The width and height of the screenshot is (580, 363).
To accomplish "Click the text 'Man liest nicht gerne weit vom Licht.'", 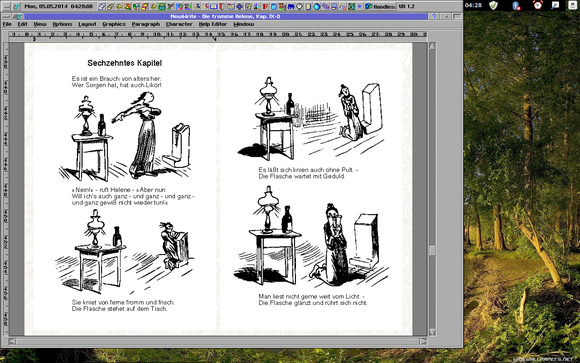I will click(311, 296).
